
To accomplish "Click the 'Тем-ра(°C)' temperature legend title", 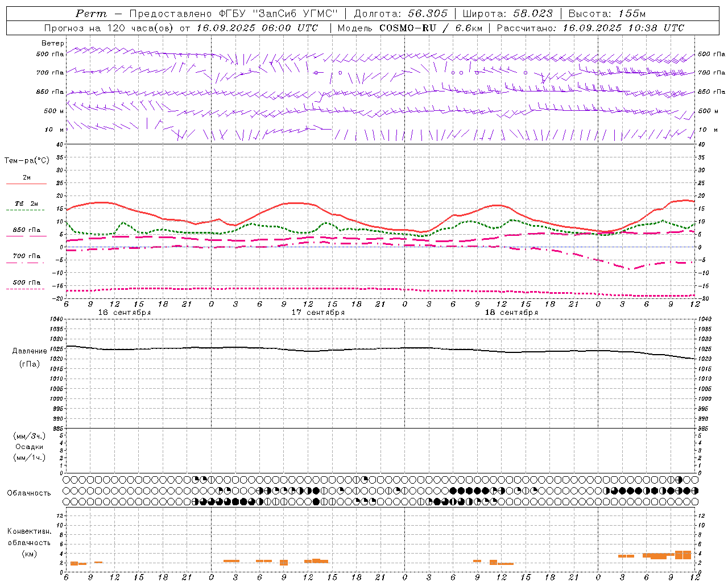I will (x=27, y=161).
